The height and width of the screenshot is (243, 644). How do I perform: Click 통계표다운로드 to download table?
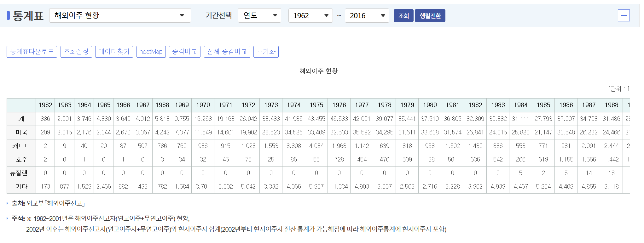click(x=32, y=52)
